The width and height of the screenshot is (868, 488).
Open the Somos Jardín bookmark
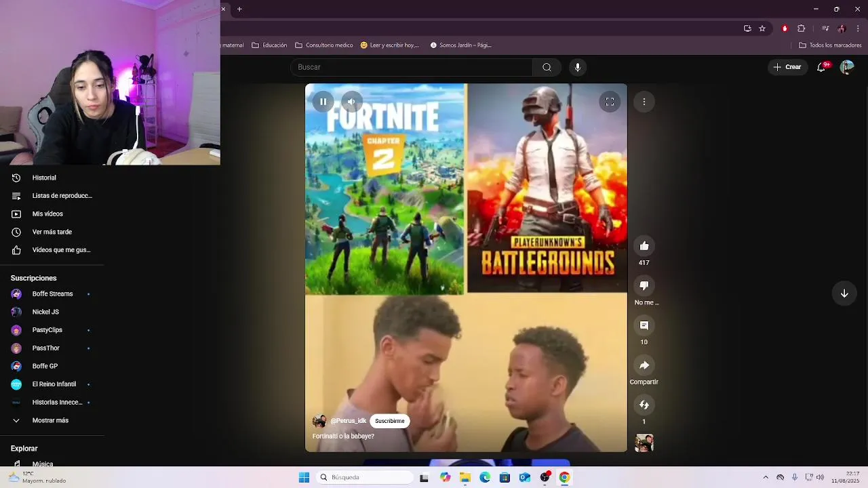click(x=460, y=45)
